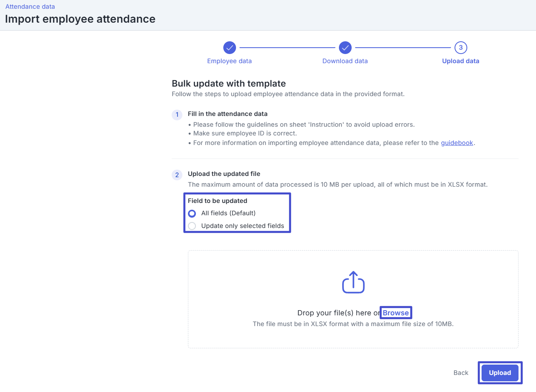Click the step 3 circle icon
Screen dimensions: 536x392
click(x=461, y=48)
